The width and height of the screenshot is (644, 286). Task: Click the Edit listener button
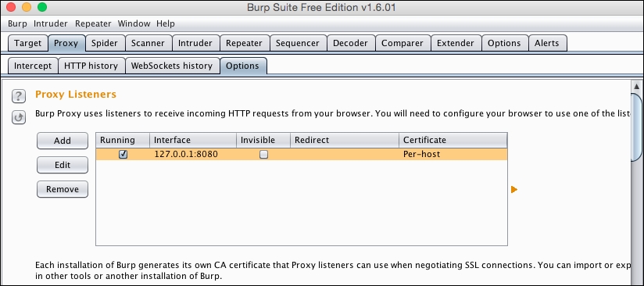pos(63,165)
